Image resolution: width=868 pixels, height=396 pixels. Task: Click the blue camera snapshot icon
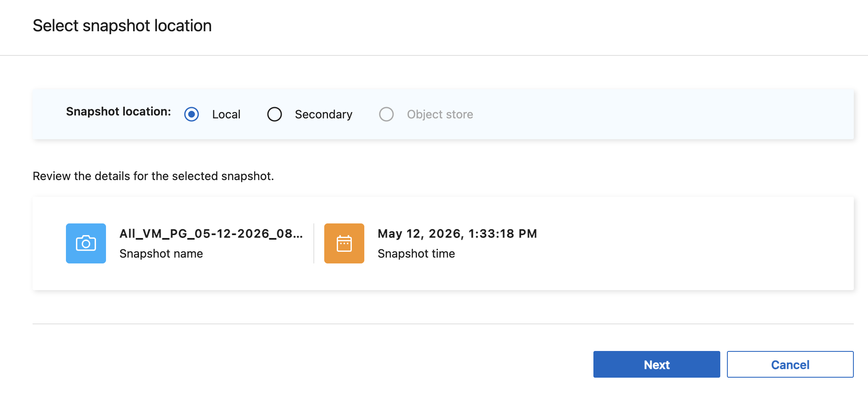point(86,243)
